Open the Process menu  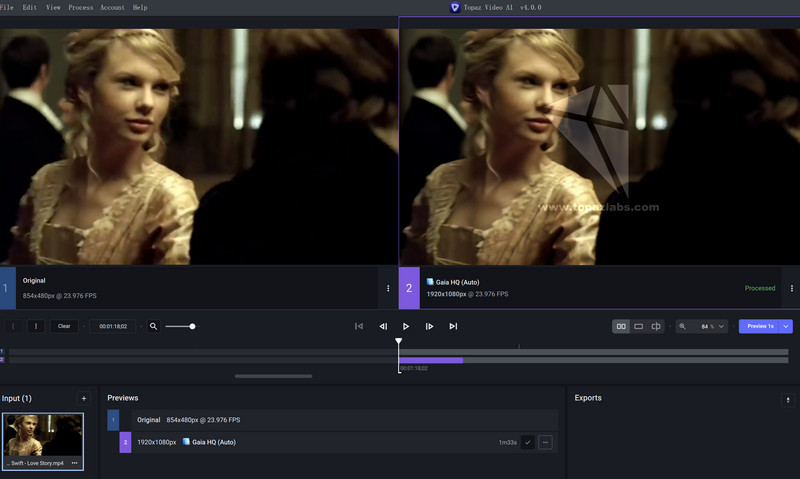[x=81, y=8]
